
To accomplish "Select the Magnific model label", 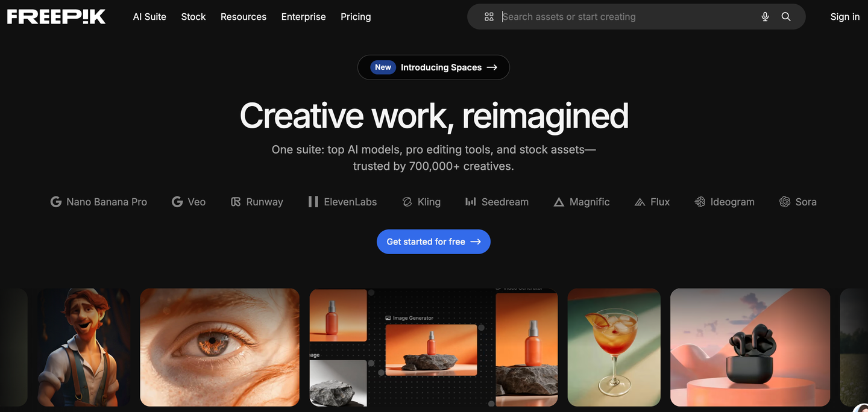I will tap(590, 202).
